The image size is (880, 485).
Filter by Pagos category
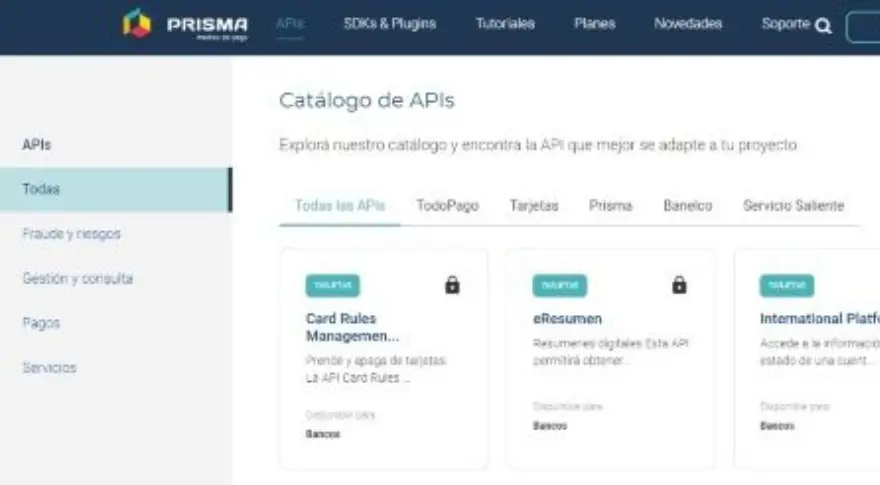coord(41,323)
